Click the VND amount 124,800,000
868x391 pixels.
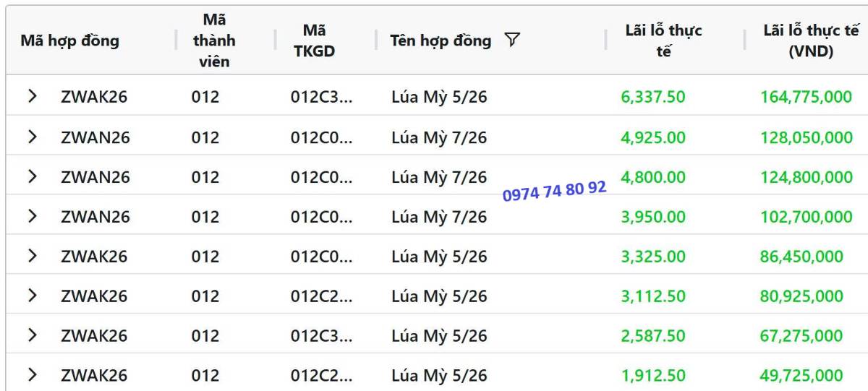pos(807,177)
